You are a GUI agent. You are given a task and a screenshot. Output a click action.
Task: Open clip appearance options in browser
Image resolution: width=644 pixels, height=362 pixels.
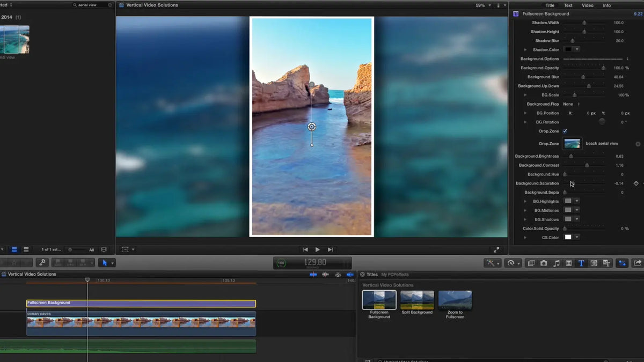[104, 249]
